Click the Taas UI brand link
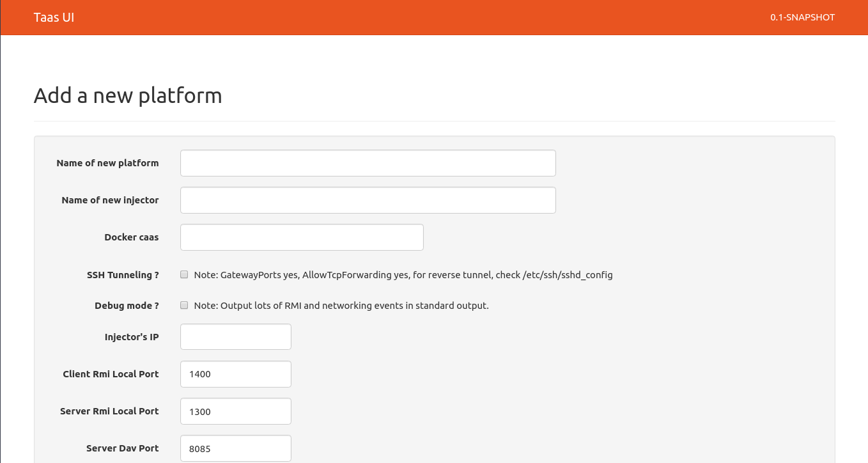Viewport: 868px width, 463px height. [x=54, y=17]
